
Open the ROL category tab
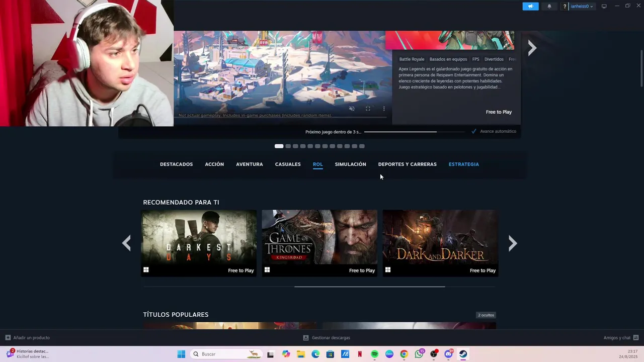pyautogui.click(x=317, y=164)
